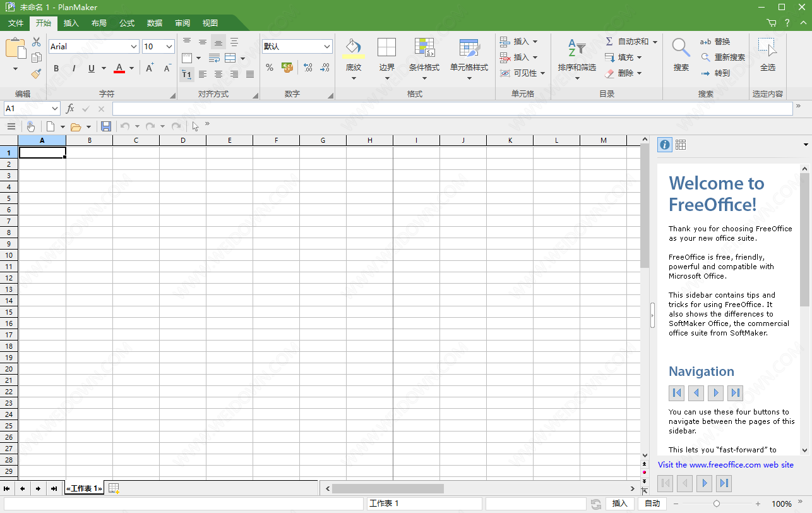Click the Save floppy disk icon
Image resolution: width=812 pixels, height=513 pixels.
(x=106, y=126)
